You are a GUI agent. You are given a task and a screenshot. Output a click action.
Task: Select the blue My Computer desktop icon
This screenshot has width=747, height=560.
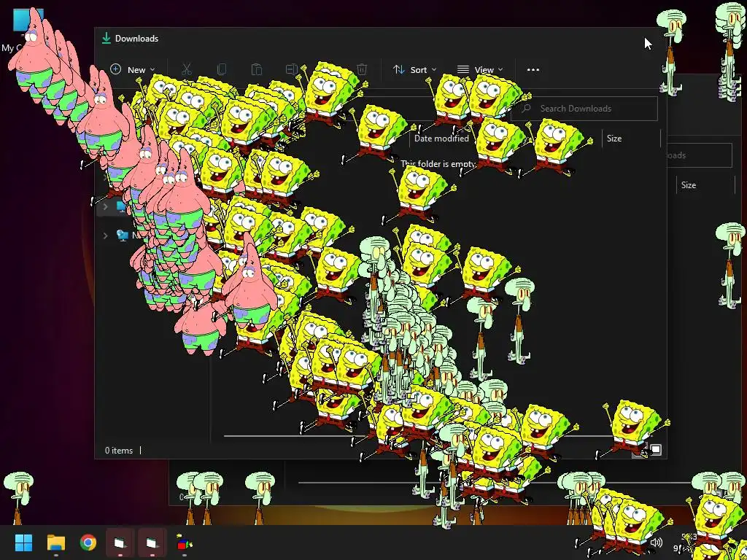[x=27, y=20]
